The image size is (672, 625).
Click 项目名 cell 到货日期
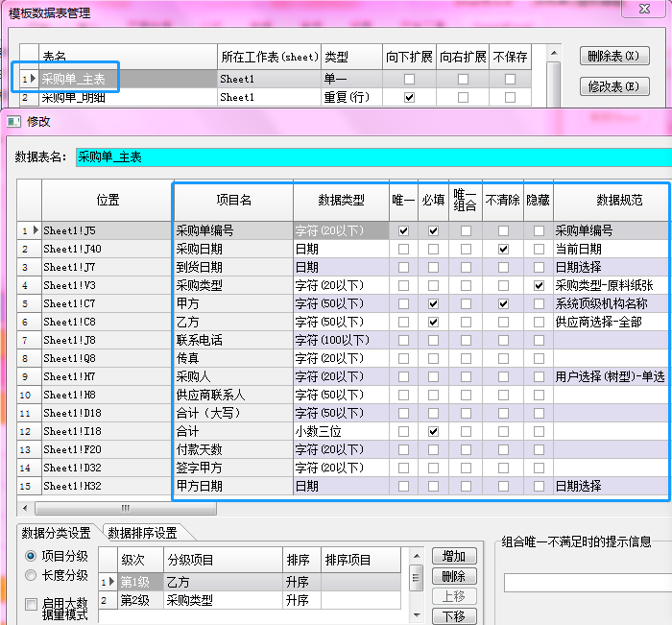tap(233, 268)
